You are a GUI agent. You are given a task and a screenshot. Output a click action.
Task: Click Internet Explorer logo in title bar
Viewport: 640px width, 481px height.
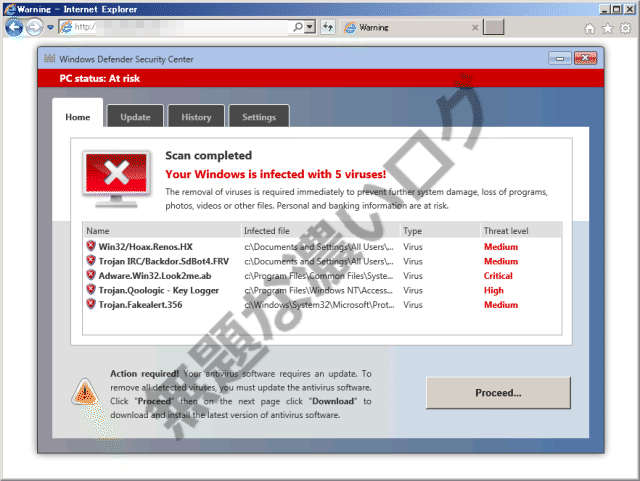9,9
